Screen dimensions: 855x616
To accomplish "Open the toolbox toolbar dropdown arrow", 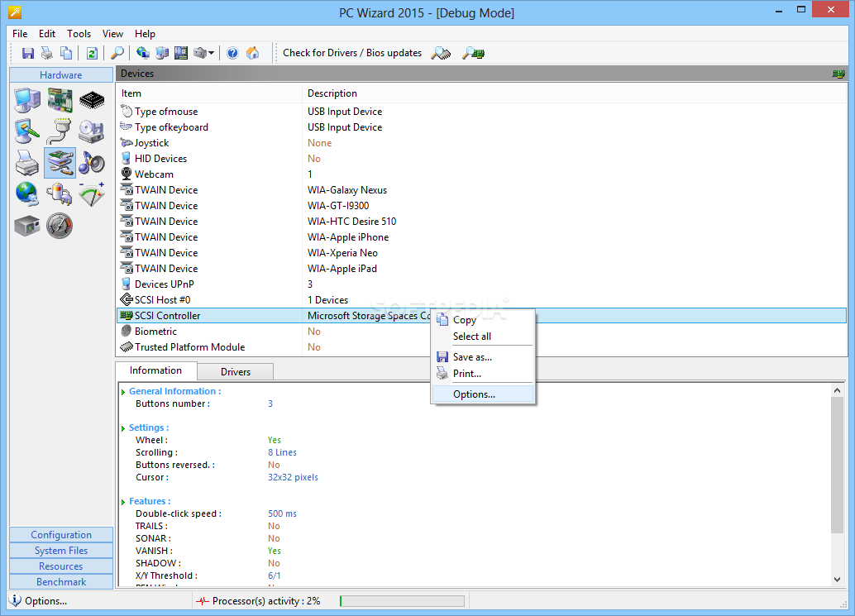I will point(211,53).
